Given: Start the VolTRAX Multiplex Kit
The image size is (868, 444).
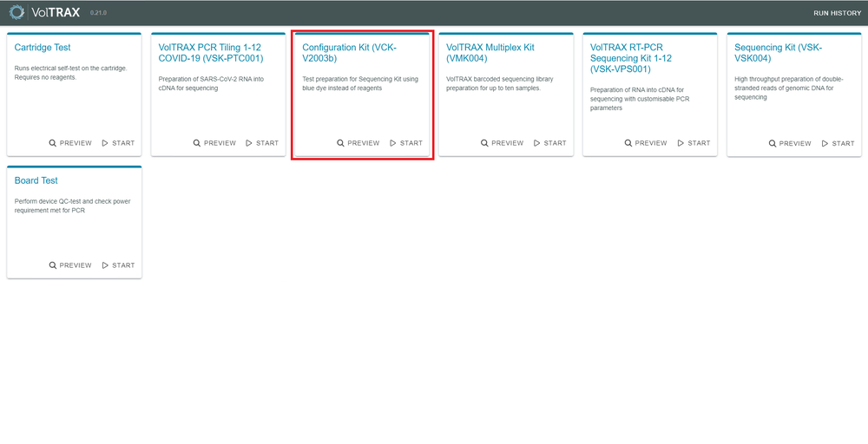Looking at the screenshot, I should pos(550,143).
